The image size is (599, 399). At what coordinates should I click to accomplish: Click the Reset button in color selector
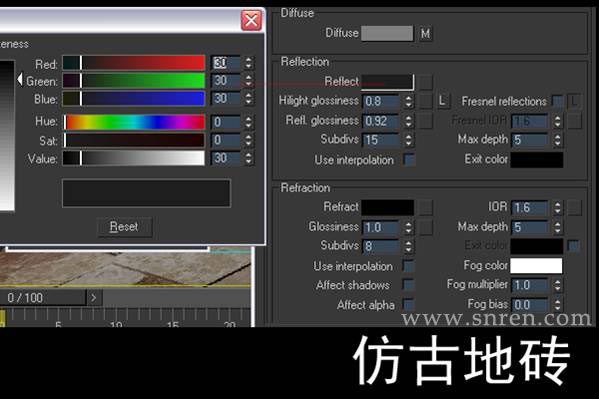point(124,227)
